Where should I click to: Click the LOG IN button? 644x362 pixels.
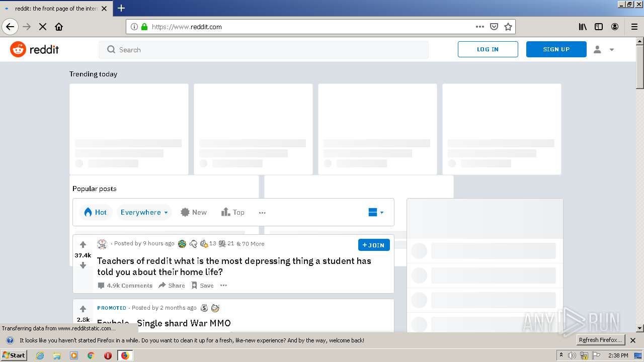click(488, 49)
